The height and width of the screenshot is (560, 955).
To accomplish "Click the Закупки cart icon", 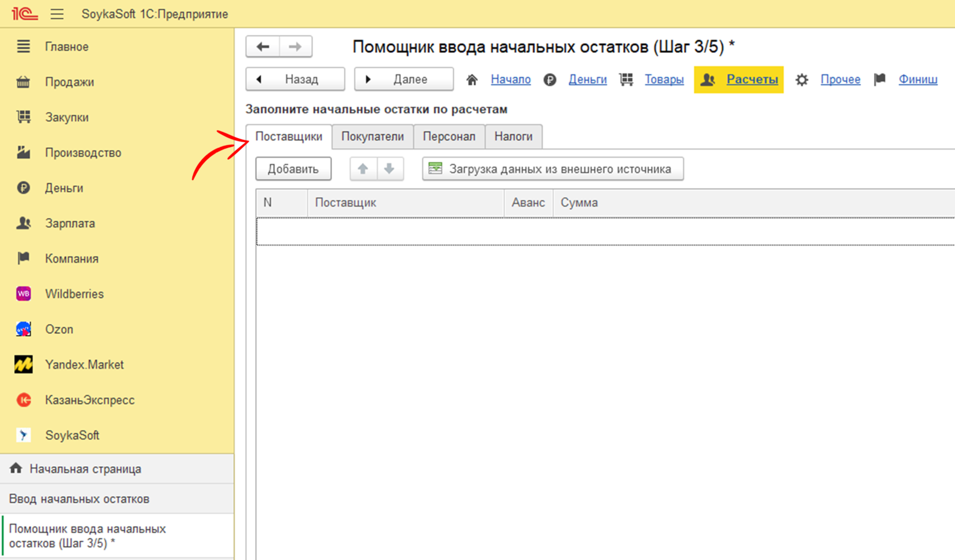I will point(23,117).
